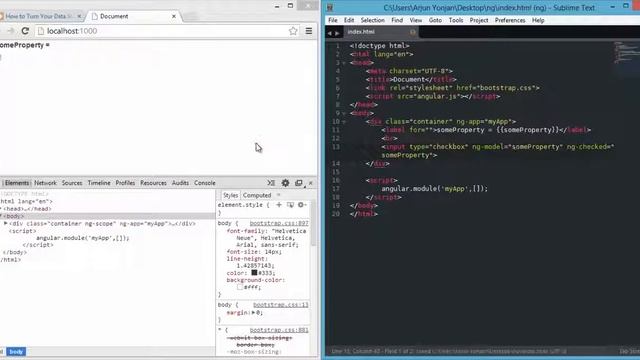The width and height of the screenshot is (640, 360).
Task: Open the Sources tab in DevTools
Action: coord(72,183)
